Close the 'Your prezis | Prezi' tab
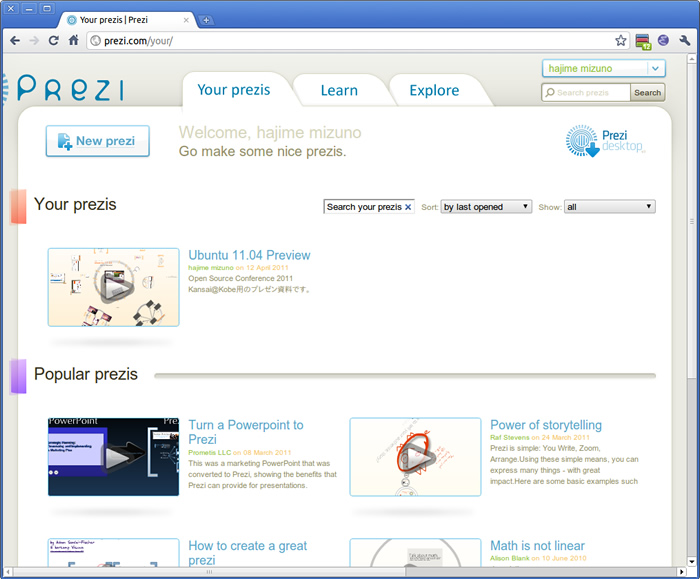Image resolution: width=700 pixels, height=579 pixels. point(186,20)
